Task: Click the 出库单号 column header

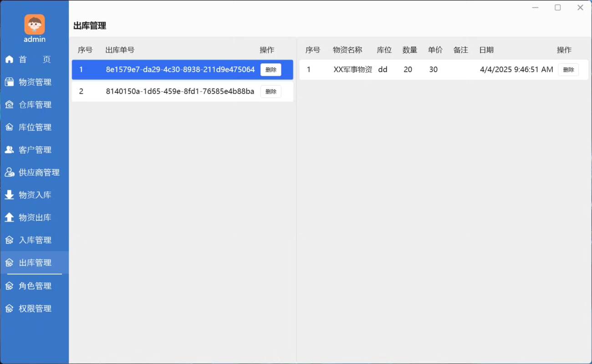Action: (x=120, y=50)
